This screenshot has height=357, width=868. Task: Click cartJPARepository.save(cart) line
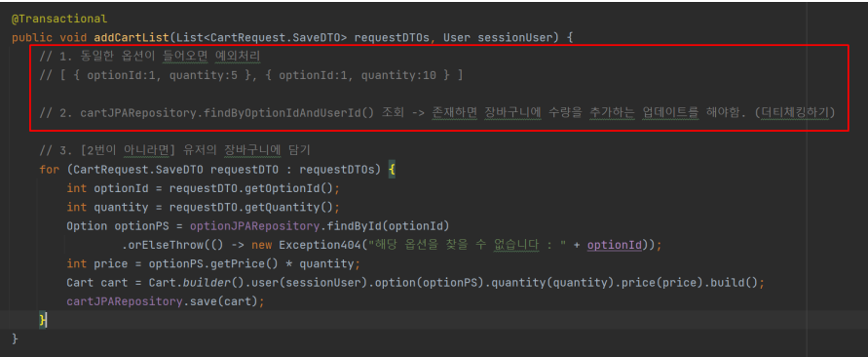point(166,301)
